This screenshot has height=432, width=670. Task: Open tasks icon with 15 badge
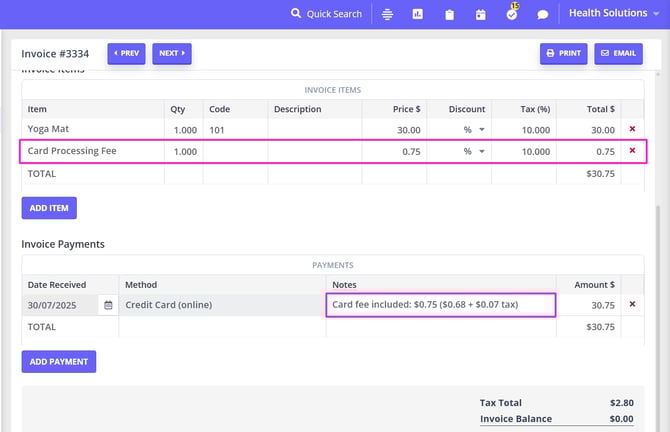click(x=511, y=13)
